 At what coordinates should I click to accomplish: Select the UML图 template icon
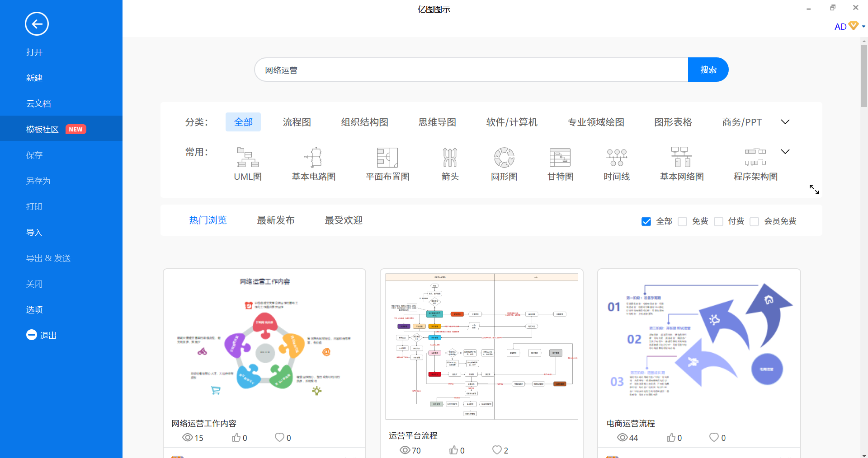coord(247,158)
